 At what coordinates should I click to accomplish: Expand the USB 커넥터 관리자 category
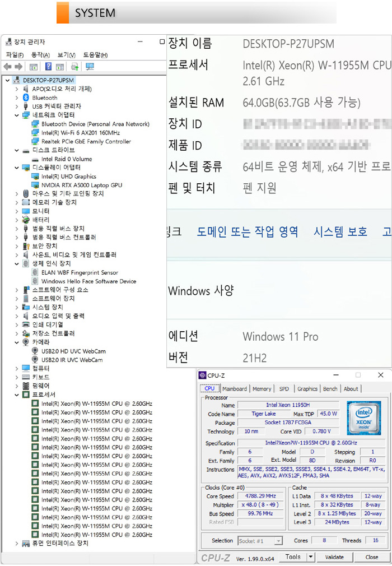pyautogui.click(x=17, y=106)
